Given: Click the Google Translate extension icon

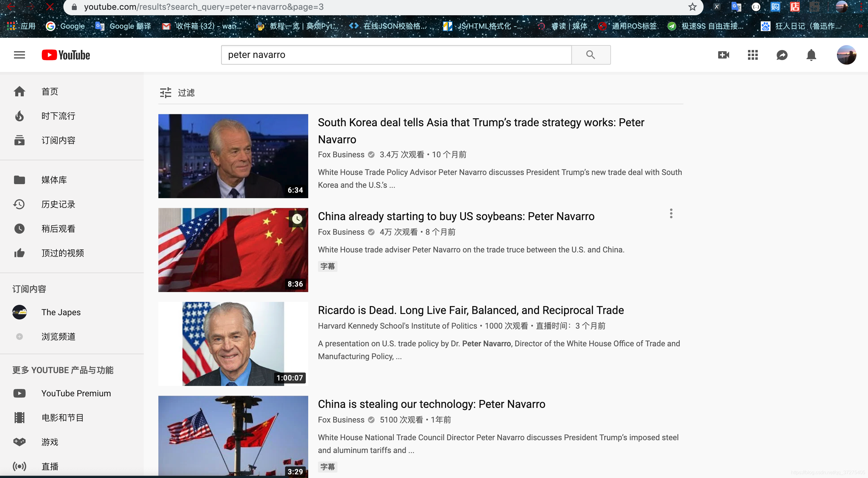Looking at the screenshot, I should pyautogui.click(x=736, y=7).
